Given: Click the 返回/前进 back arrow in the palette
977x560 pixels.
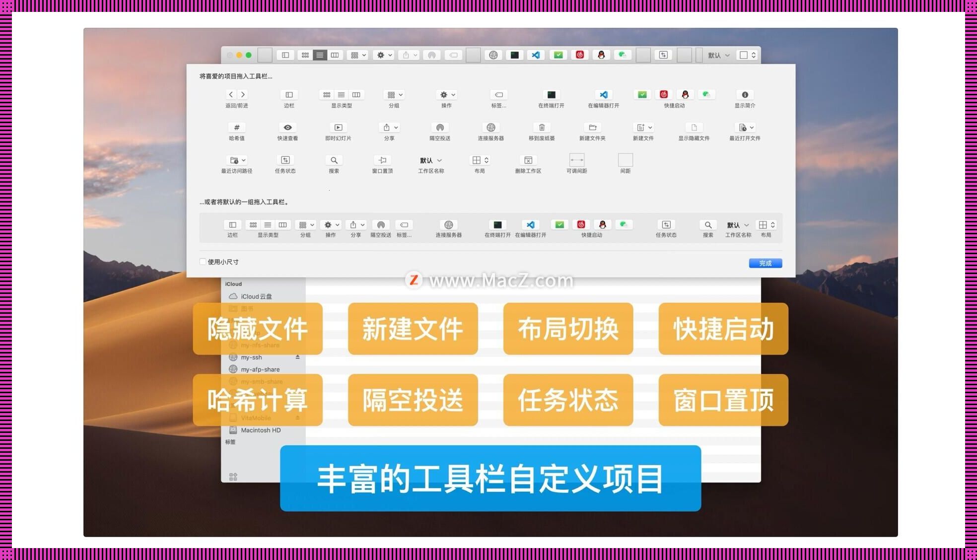Looking at the screenshot, I should click(231, 94).
